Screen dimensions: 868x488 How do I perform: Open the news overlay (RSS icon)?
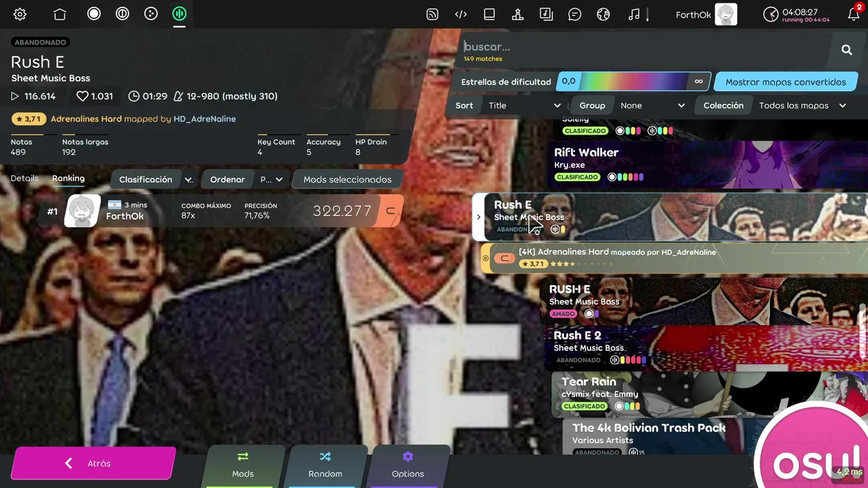(x=432, y=14)
